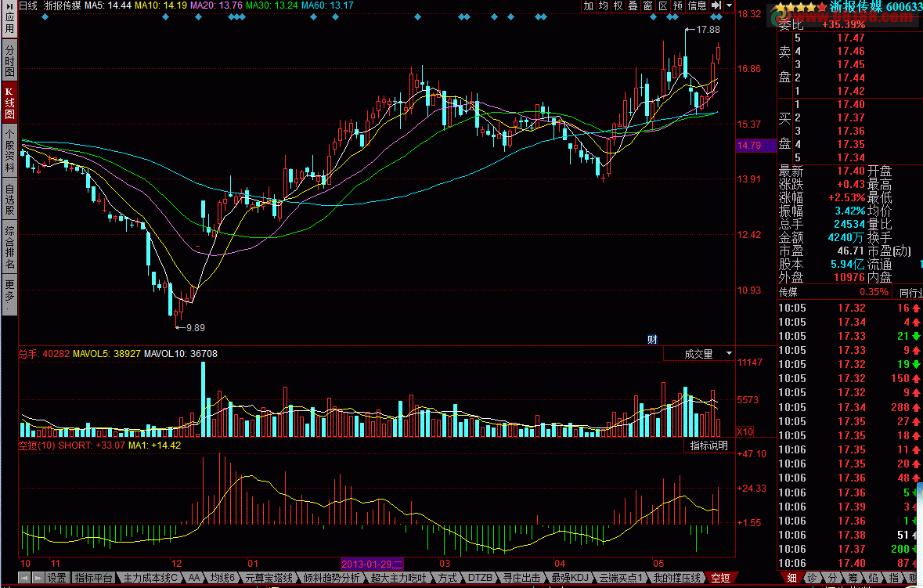Select the K线图 sidebar tab

[x=9, y=103]
